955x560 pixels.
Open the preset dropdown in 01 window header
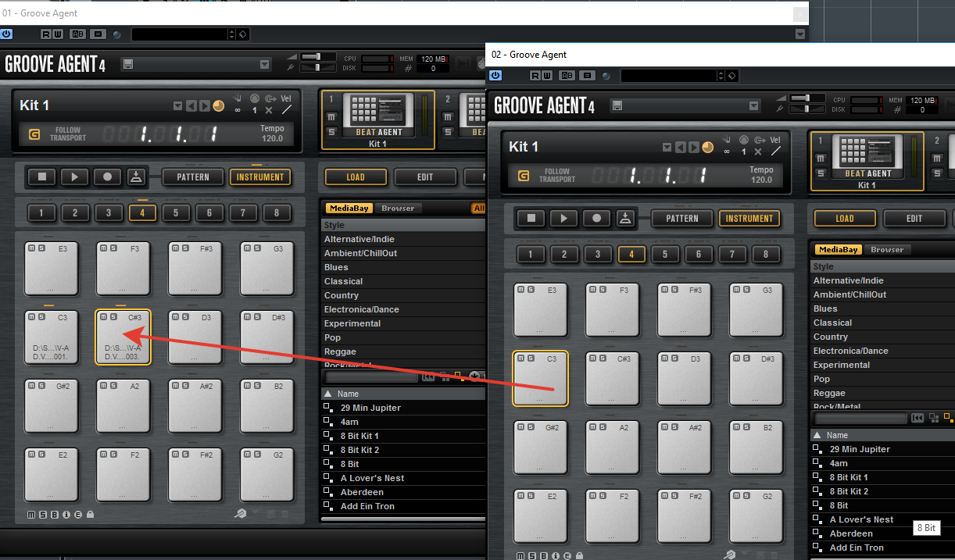(x=264, y=65)
